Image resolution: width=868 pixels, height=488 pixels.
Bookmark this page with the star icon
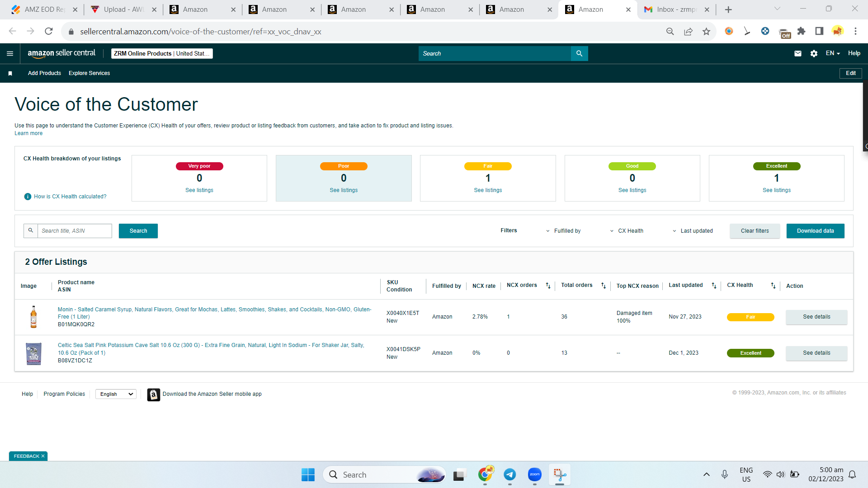(706, 31)
